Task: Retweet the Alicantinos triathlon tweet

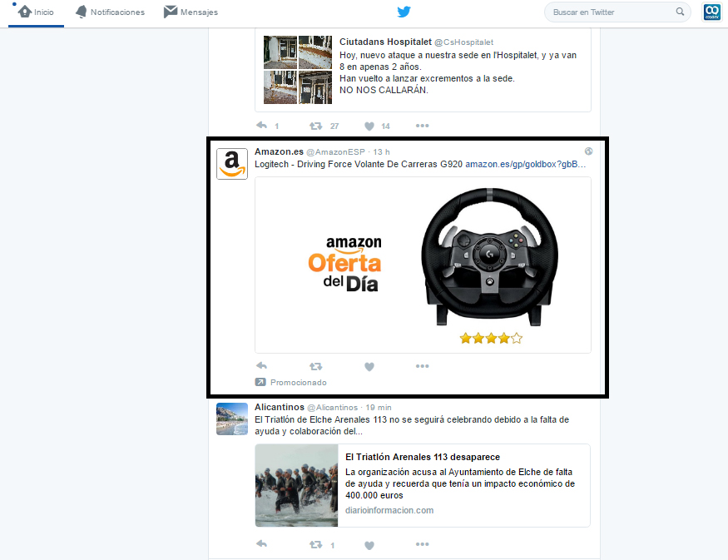Action: coord(315,545)
